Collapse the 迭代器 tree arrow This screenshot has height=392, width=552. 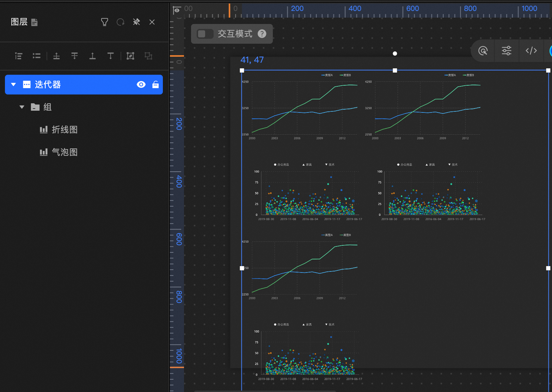click(x=13, y=85)
